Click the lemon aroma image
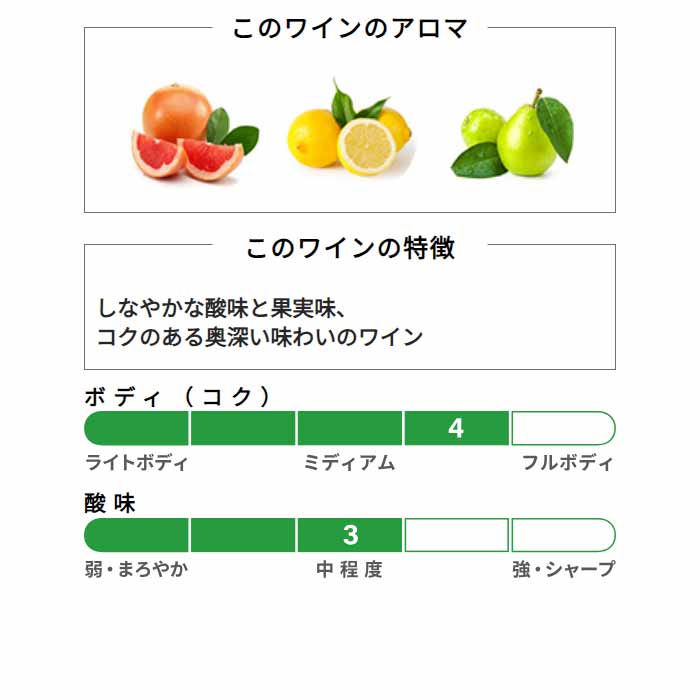The image size is (700, 700). (350, 128)
